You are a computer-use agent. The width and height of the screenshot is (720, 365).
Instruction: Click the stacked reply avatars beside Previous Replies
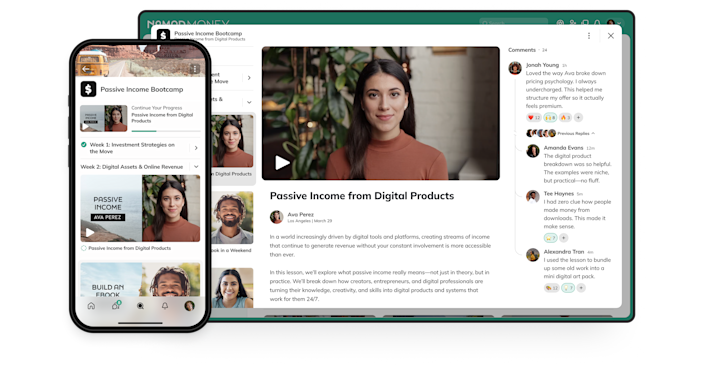pyautogui.click(x=541, y=133)
